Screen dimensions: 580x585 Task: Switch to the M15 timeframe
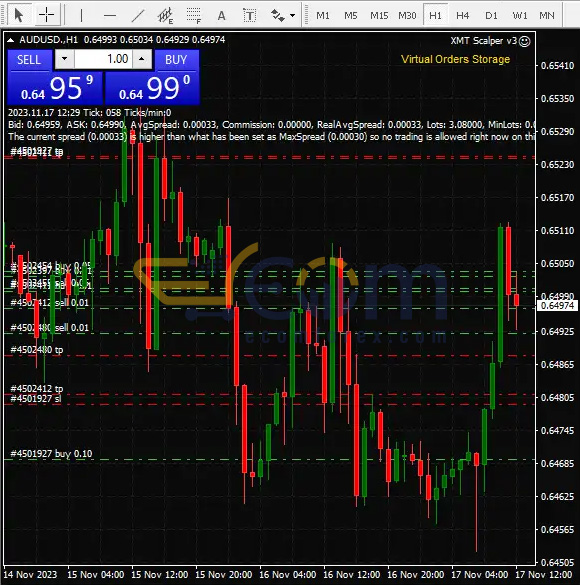tap(379, 16)
